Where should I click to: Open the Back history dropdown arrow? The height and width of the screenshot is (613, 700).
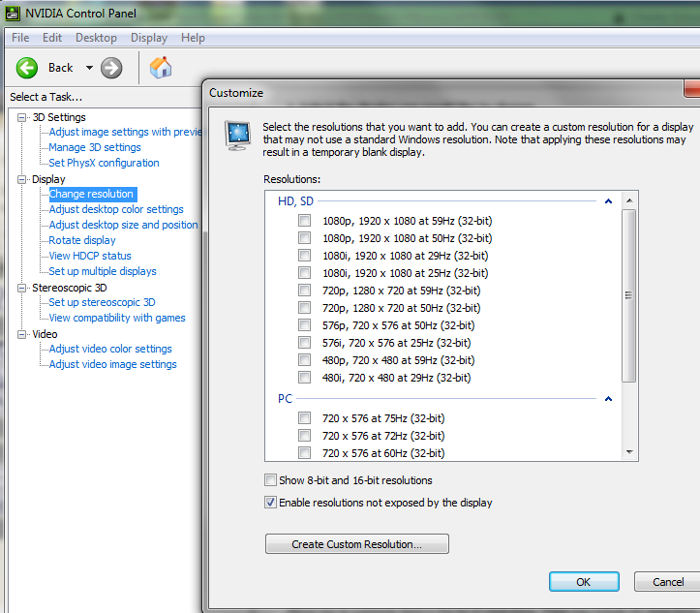click(x=89, y=68)
